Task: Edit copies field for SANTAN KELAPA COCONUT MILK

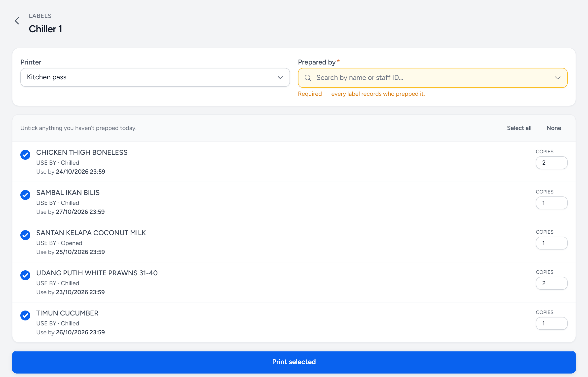Action: (x=551, y=243)
